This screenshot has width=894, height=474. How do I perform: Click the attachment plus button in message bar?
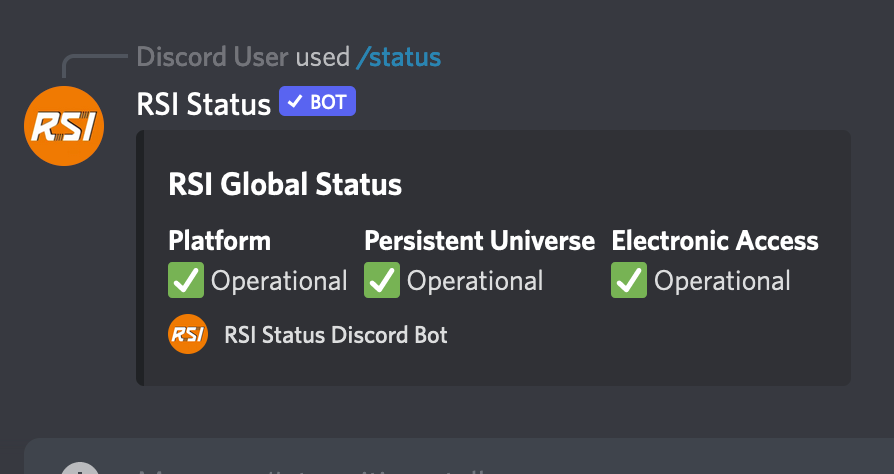pyautogui.click(x=80, y=468)
